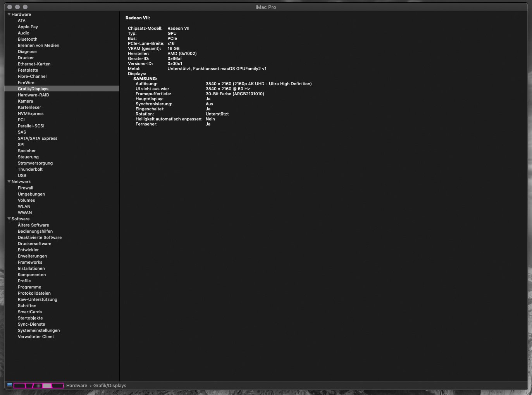Open the ATA entry in the sidebar
The width and height of the screenshot is (532, 395).
(x=22, y=21)
